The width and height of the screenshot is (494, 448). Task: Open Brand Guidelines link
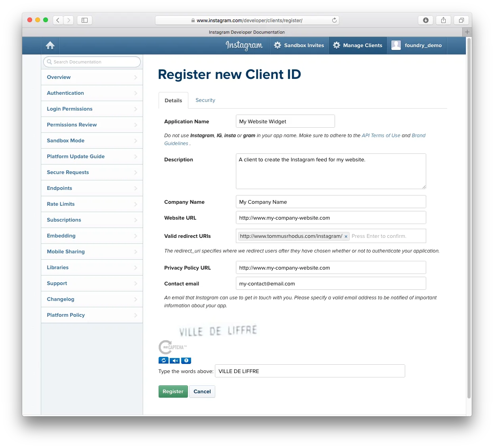418,136
